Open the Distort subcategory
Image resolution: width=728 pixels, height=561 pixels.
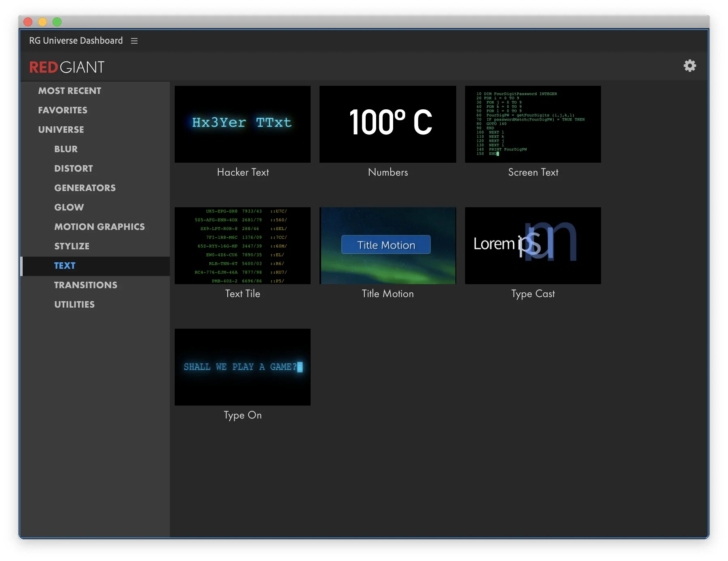click(x=74, y=168)
